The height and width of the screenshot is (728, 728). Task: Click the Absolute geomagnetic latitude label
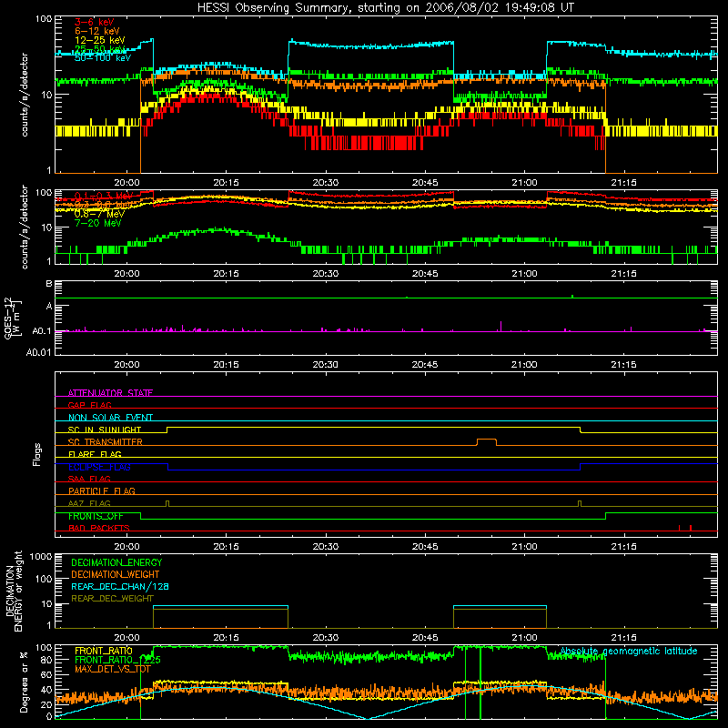click(629, 651)
